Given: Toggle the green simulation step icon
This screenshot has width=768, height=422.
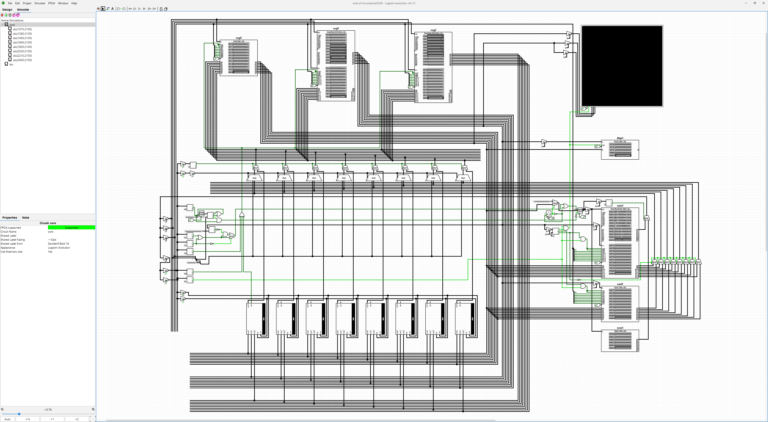Looking at the screenshot, I should [6, 15].
